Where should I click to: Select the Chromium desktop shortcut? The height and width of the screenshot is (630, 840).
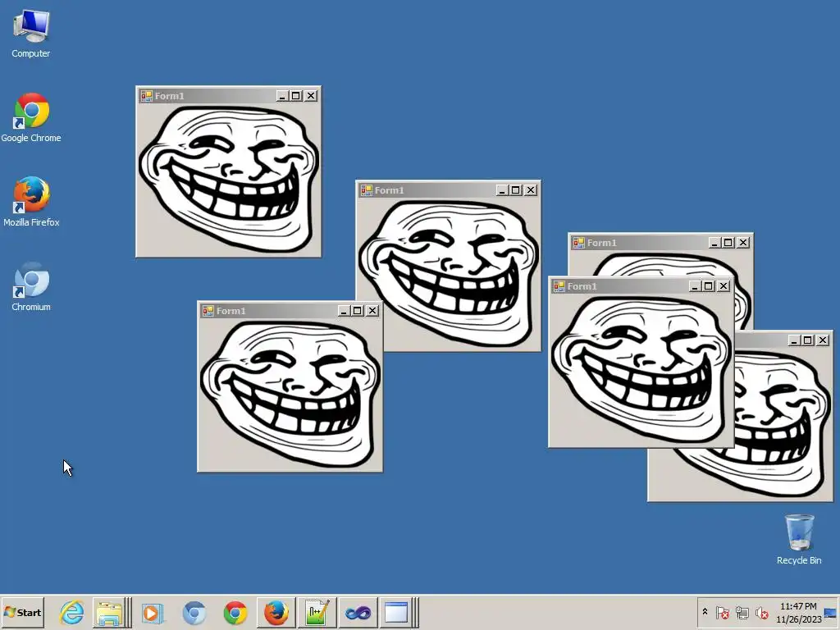coord(31,286)
